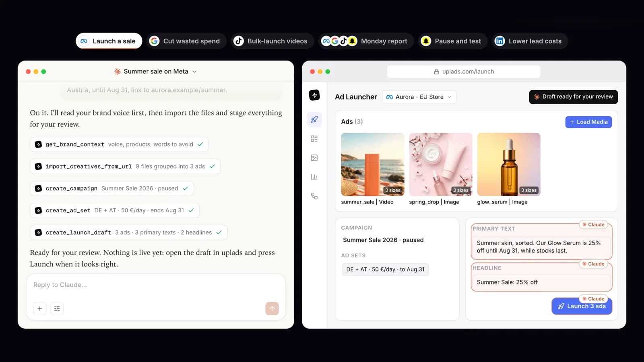Click the Ads (3) section label
Screen dimensions: 644x362
(x=352, y=121)
